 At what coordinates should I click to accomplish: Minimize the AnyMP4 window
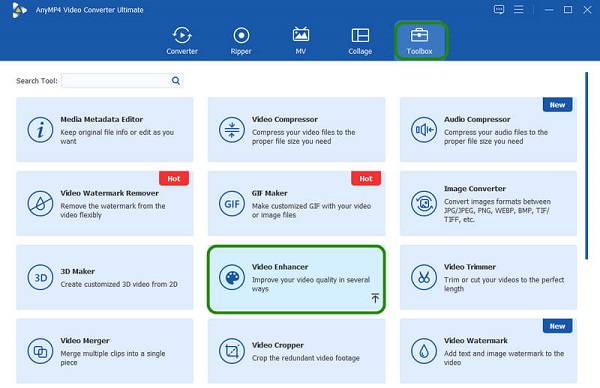549,10
